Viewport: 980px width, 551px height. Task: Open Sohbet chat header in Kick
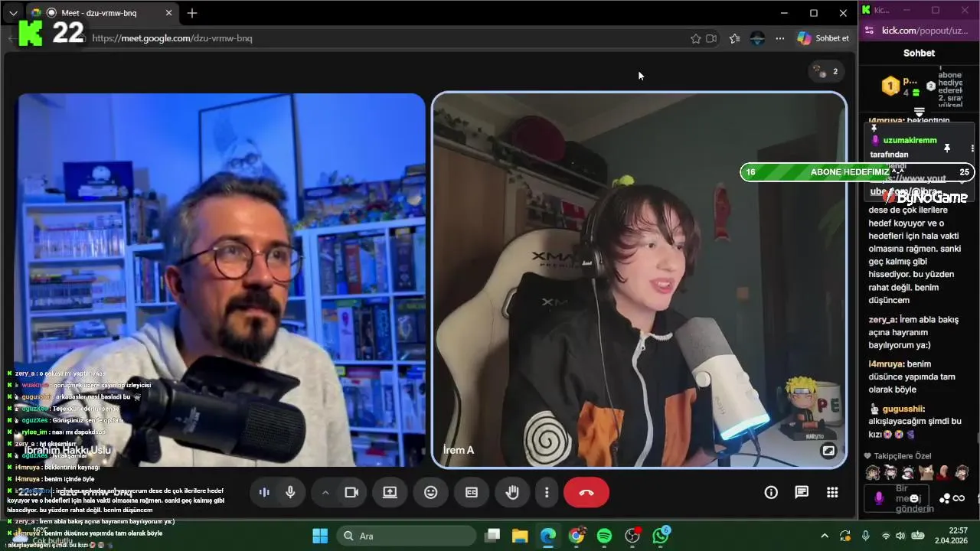pyautogui.click(x=919, y=53)
